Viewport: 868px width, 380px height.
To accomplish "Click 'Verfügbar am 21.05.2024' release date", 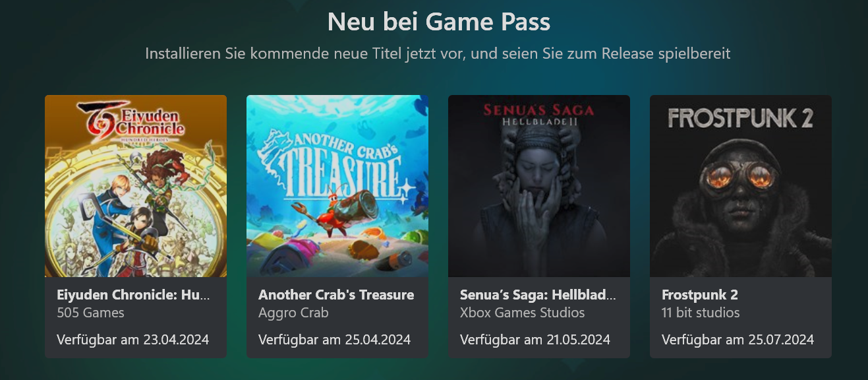I will [535, 340].
